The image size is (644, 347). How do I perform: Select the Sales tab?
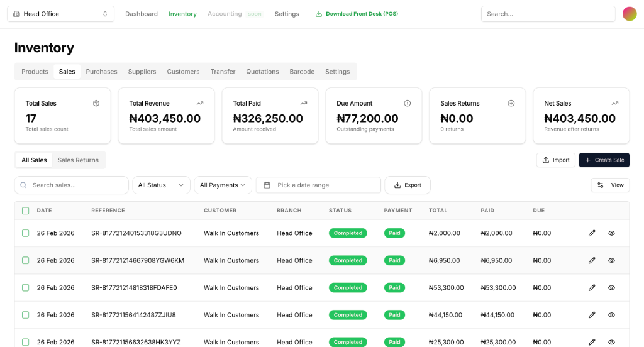tap(67, 72)
